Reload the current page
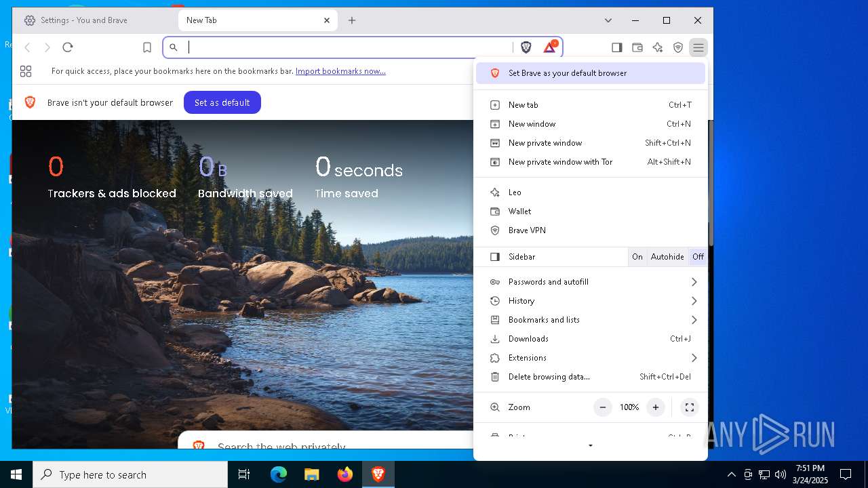868x488 pixels. [x=68, y=47]
